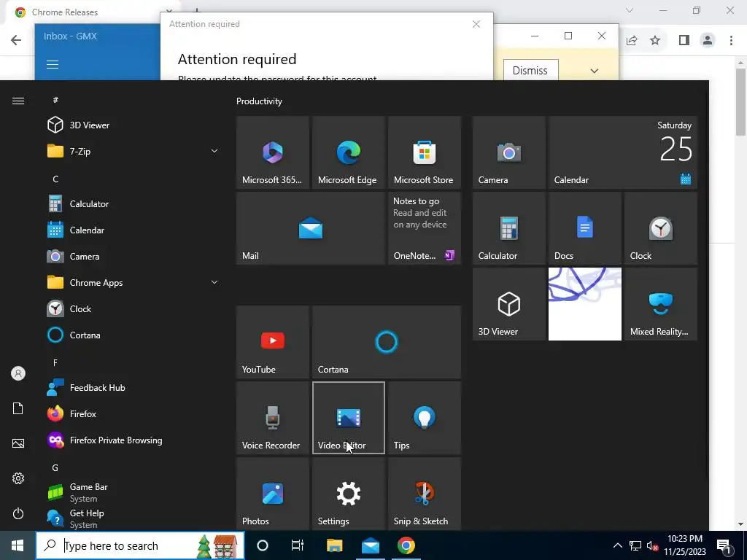
Task: Open the YouTube tile
Action: click(273, 342)
